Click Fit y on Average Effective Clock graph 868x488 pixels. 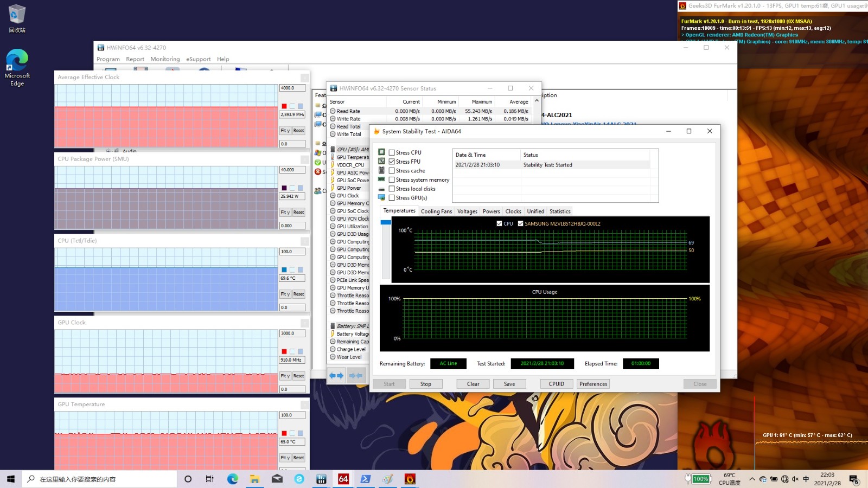coord(285,130)
